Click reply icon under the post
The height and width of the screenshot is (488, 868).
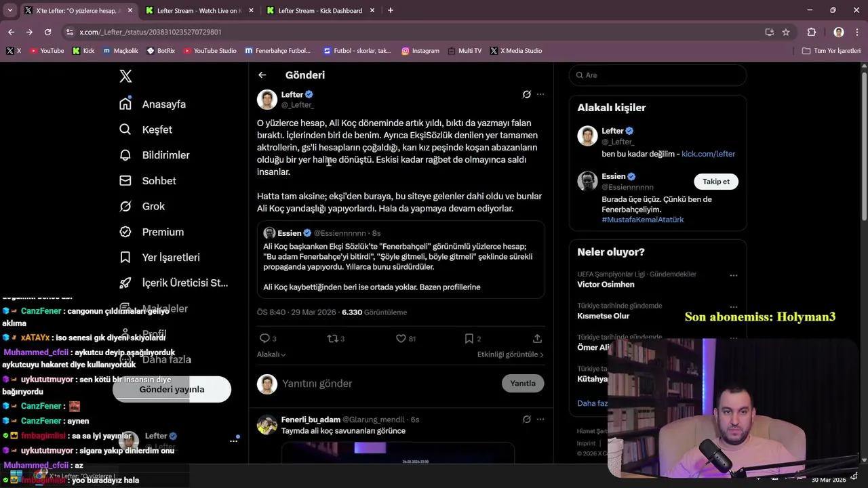[264, 338]
